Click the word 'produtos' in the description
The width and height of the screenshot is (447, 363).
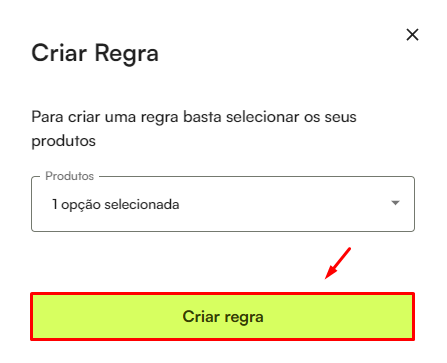tap(63, 141)
